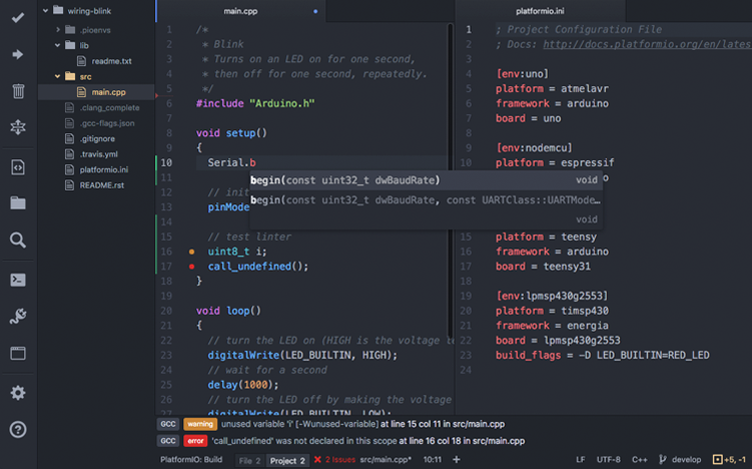The image size is (752, 469).
Task: Open the search magnifier icon in the toolbar
Action: 17,240
